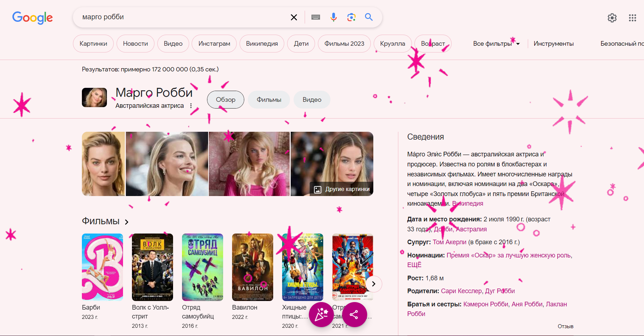Start the search with the magnifier icon

coord(369,17)
